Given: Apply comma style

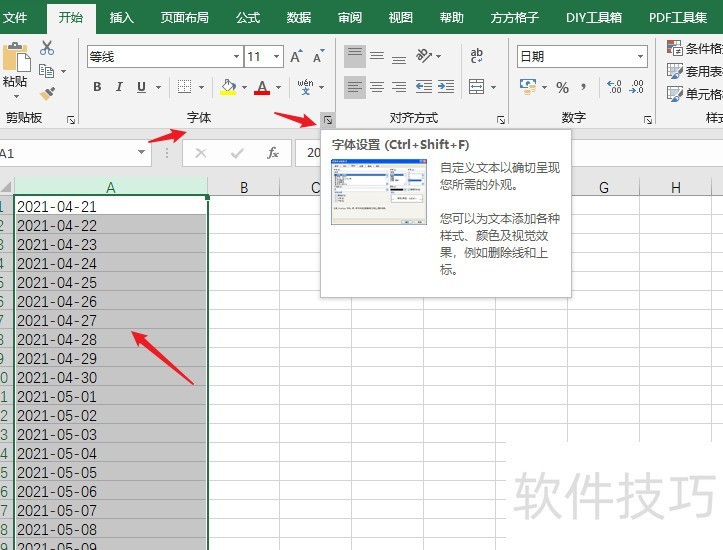Looking at the screenshot, I should (x=584, y=87).
